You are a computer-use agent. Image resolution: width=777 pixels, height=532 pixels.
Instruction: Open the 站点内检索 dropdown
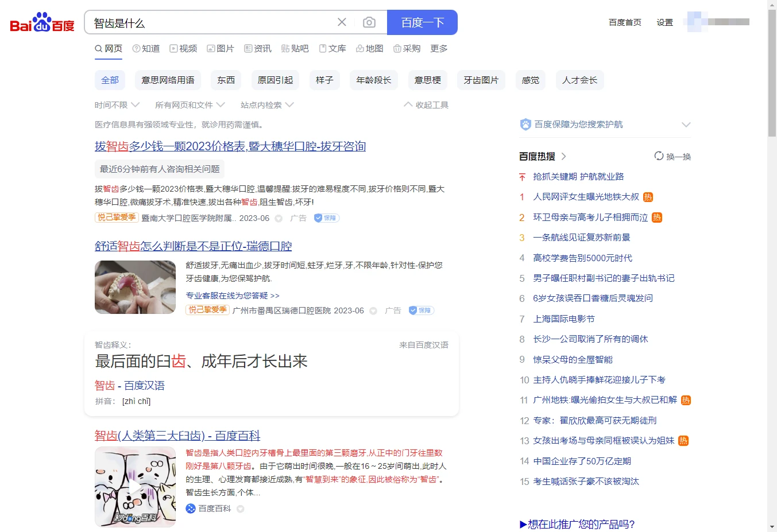coord(267,105)
